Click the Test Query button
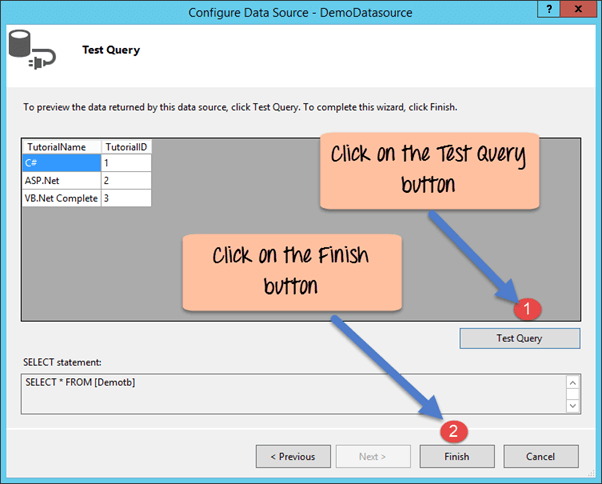Viewport: 602px width, 484px height. 519,338
